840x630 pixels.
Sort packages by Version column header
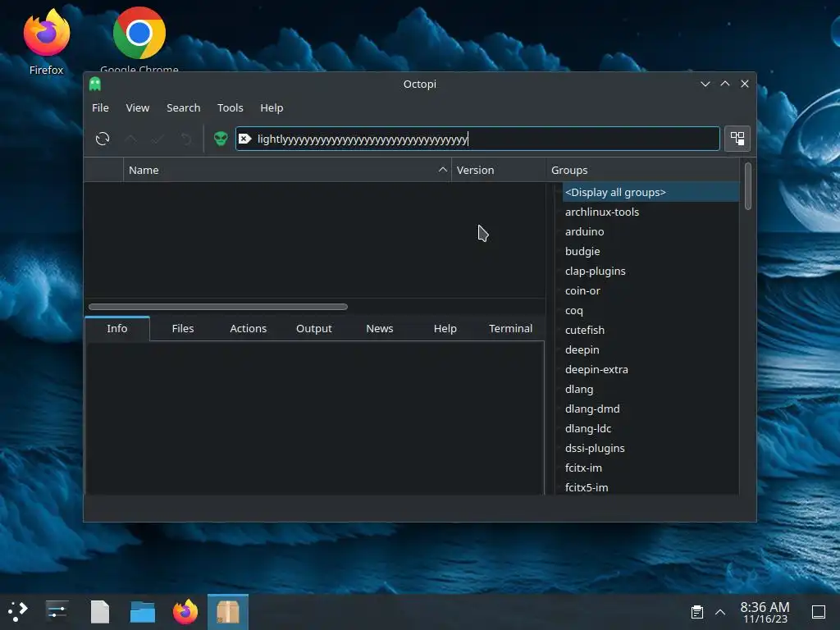pyautogui.click(x=499, y=170)
